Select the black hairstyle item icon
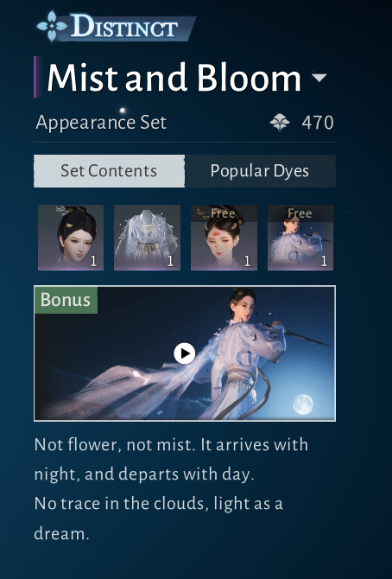 (71, 238)
